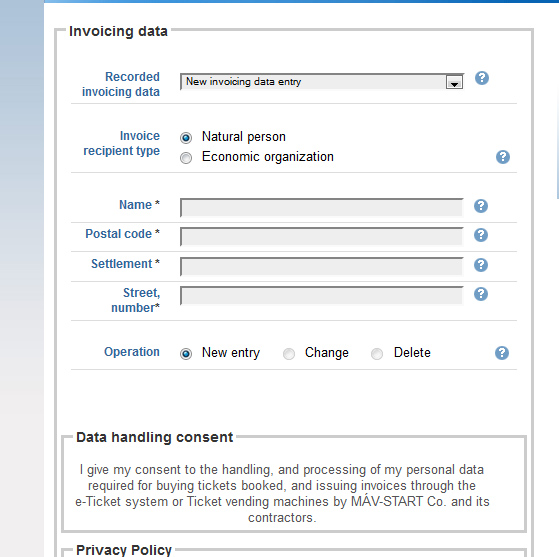Click the Data handling consent paragraph
Viewport: 559px width, 557px height.
282,494
